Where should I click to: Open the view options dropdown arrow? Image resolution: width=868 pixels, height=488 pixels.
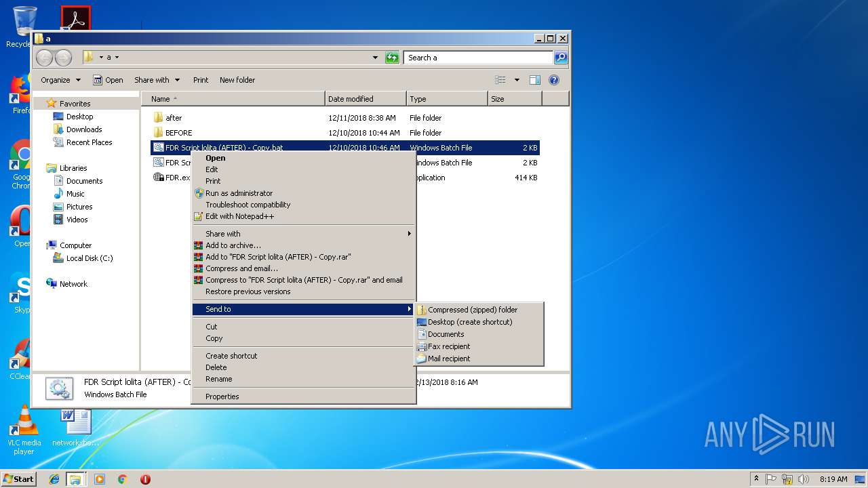517,80
